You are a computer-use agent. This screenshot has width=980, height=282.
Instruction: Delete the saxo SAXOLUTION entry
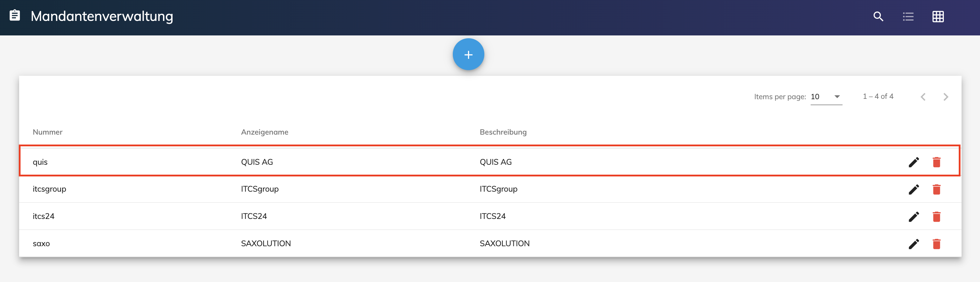(x=936, y=244)
